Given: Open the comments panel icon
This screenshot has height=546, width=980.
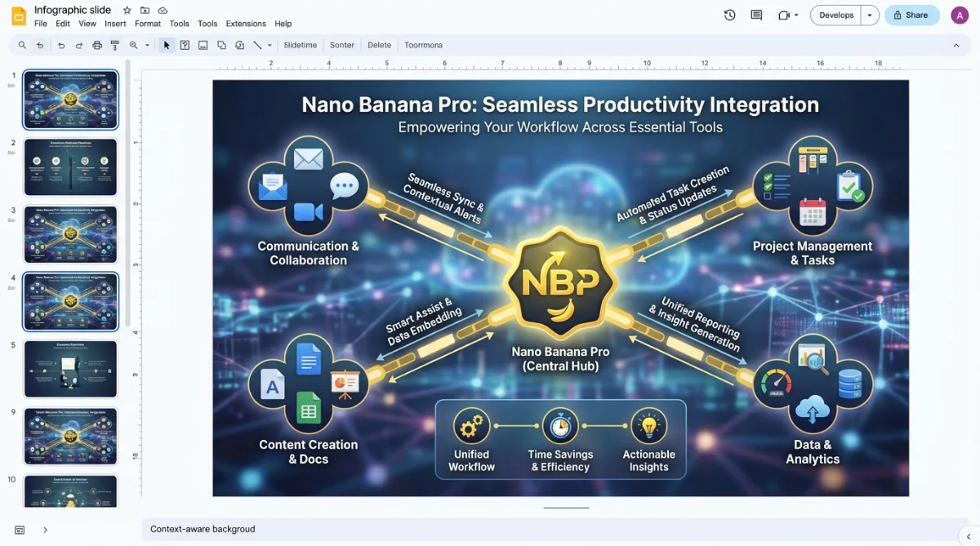Looking at the screenshot, I should click(756, 15).
